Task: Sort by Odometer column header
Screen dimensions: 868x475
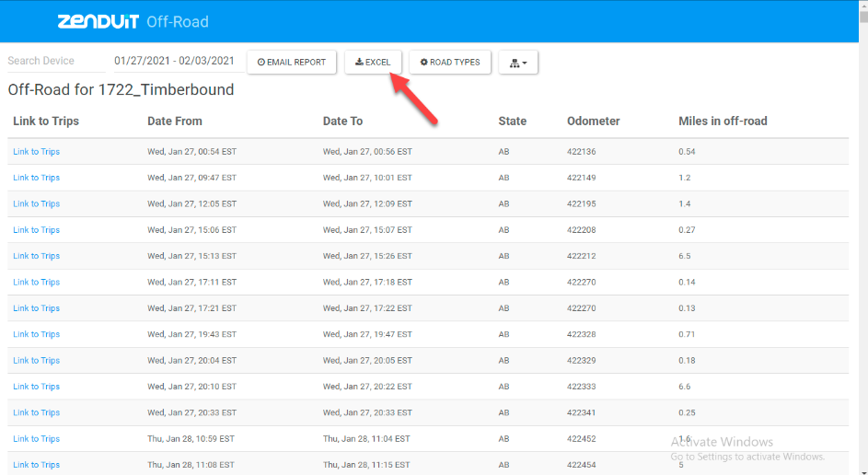Action: click(x=594, y=122)
